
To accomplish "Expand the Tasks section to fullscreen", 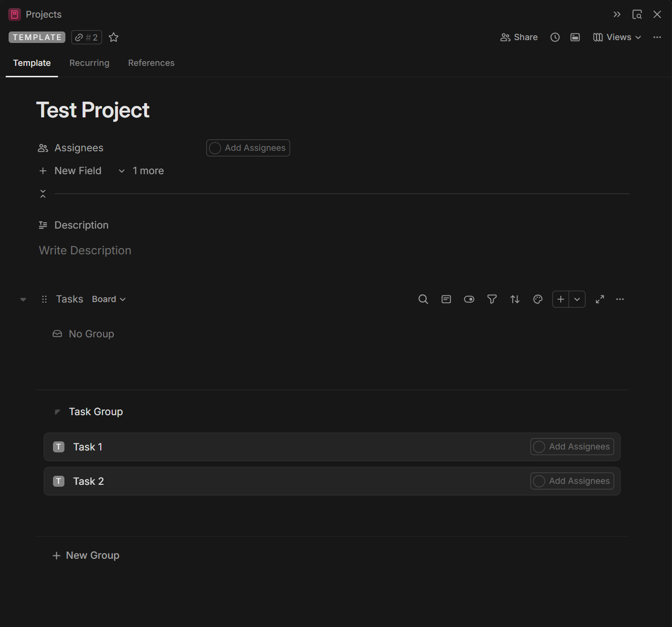I will pos(599,299).
